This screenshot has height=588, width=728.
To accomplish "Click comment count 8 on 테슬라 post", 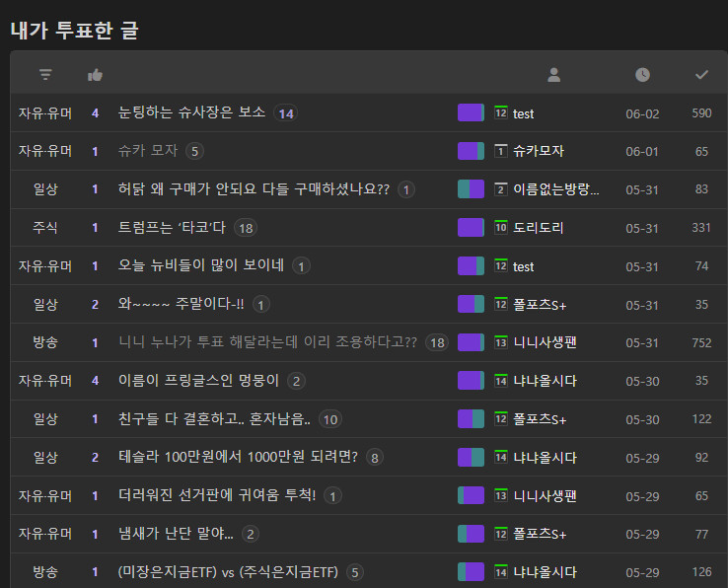I will 374,458.
